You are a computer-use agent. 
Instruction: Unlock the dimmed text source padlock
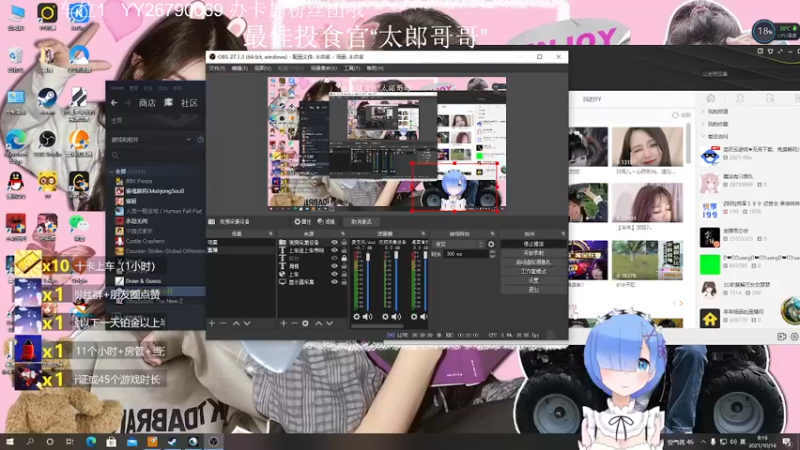[344, 258]
